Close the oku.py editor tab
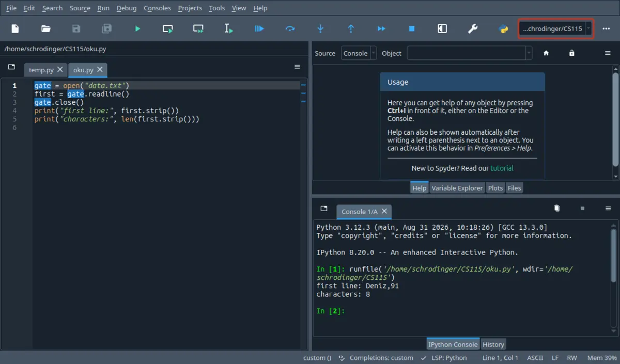Screen dimensions: 620x364 click(x=100, y=69)
